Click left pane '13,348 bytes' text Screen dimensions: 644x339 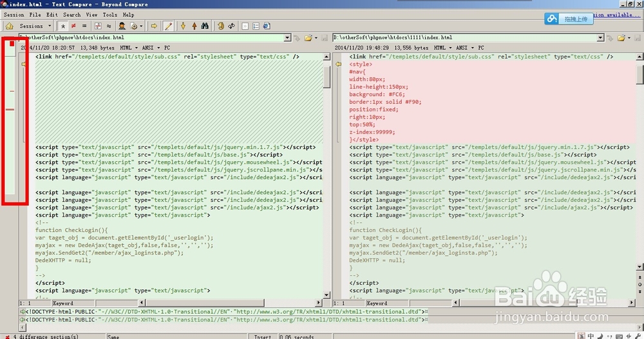click(97, 48)
